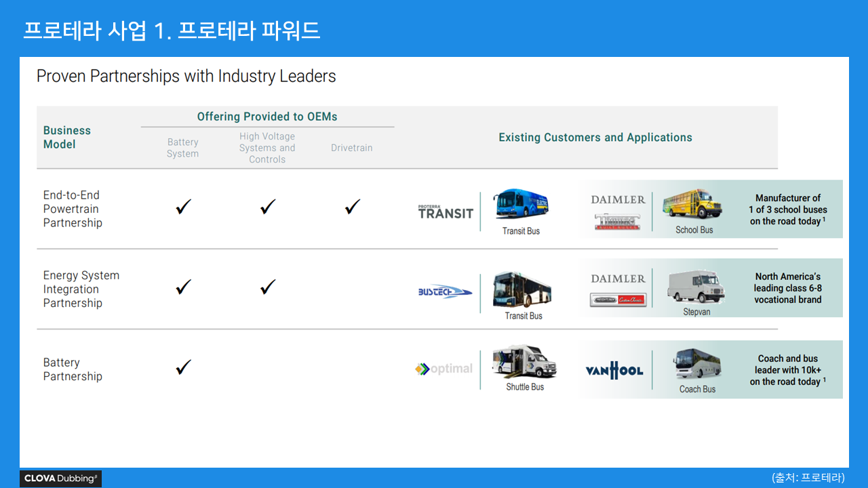Viewport: 868px width, 488px height.
Task: Click the source credit '(출처: 프로테라)'
Action: pos(808,477)
